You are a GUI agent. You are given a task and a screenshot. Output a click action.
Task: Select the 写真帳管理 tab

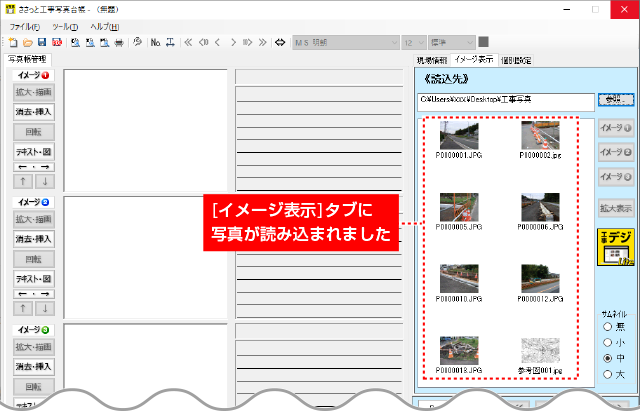pos(27,60)
